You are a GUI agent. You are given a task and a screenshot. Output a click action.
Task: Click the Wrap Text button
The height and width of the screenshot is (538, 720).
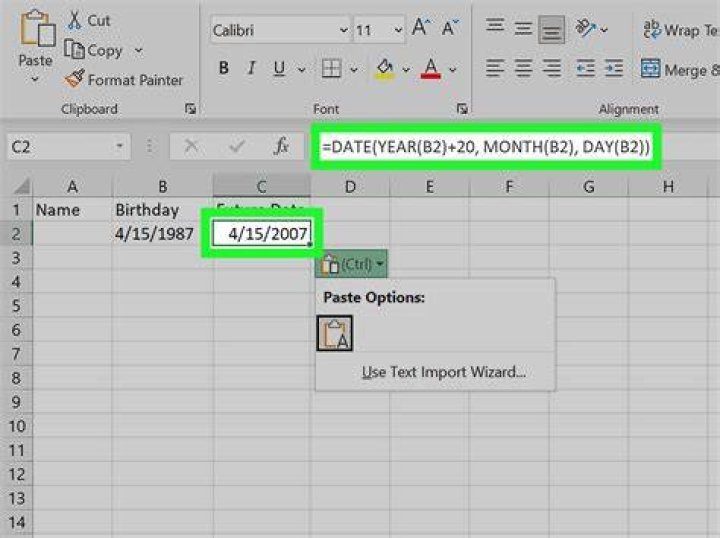(681, 30)
